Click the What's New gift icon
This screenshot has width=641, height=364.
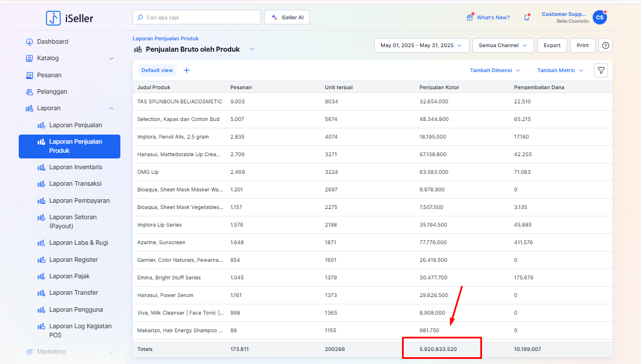(x=470, y=18)
